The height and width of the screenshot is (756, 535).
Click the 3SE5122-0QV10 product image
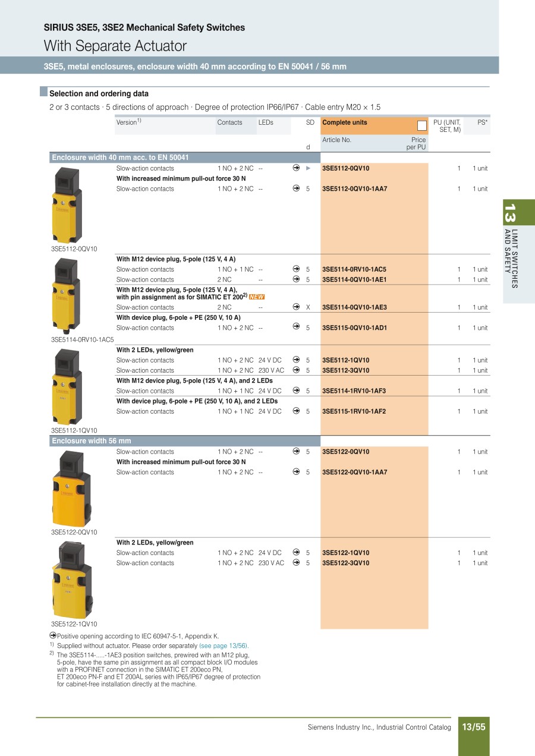pos(71,489)
